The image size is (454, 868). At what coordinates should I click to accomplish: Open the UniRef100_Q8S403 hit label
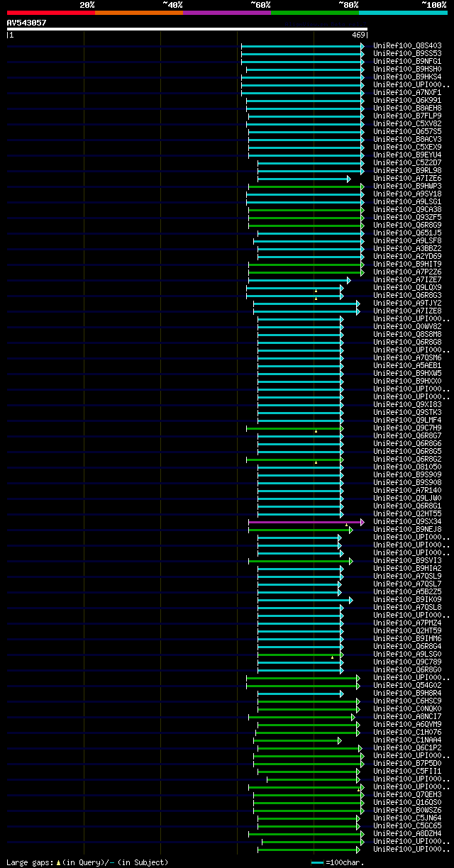[x=407, y=45]
